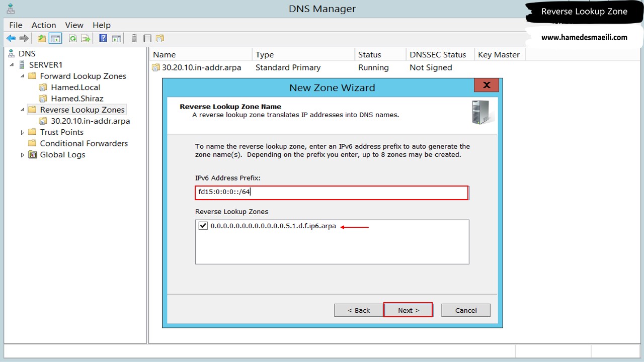This screenshot has height=362, width=644.
Task: Click the Back arrow toolbar icon
Action: click(11, 38)
